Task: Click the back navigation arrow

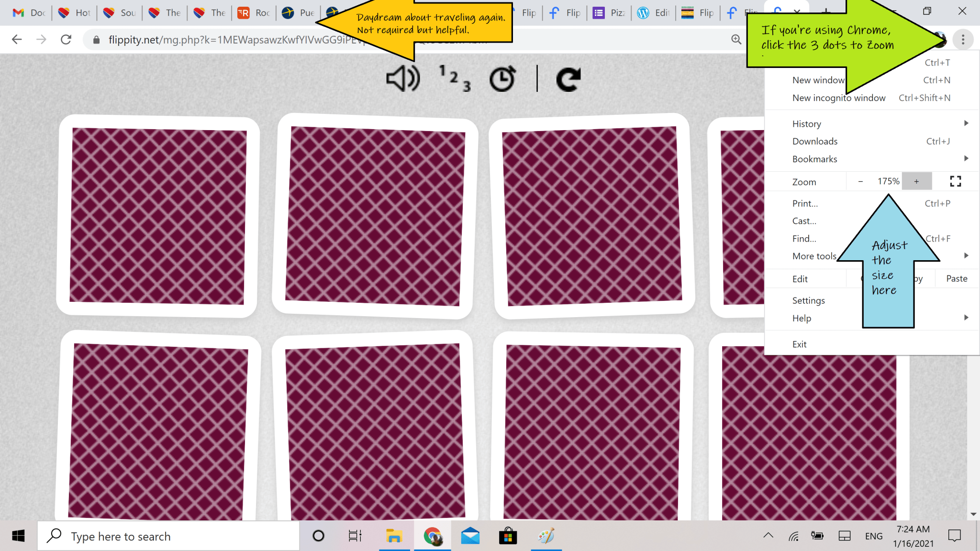Action: [x=17, y=40]
